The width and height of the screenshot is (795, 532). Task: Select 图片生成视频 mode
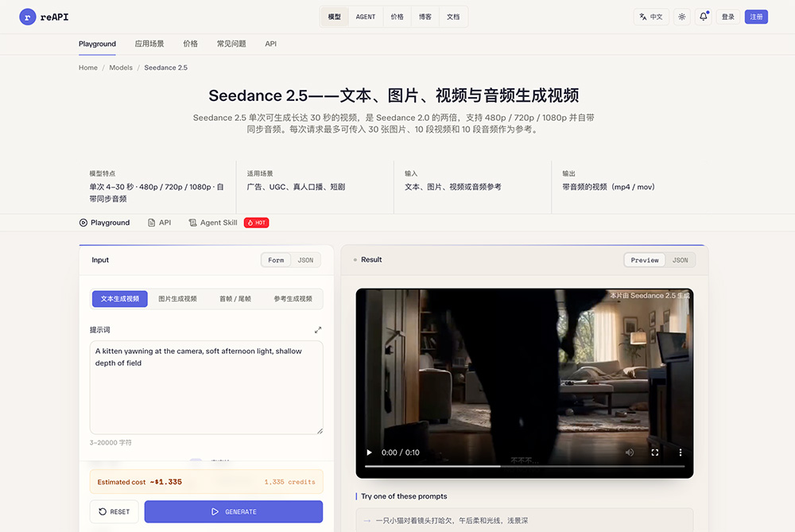coord(177,299)
